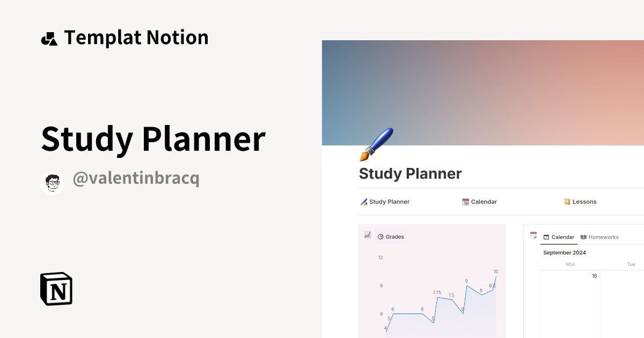The height and width of the screenshot is (338, 644).
Task: Click the clock icon next to the Grades label
Action: tap(380, 237)
